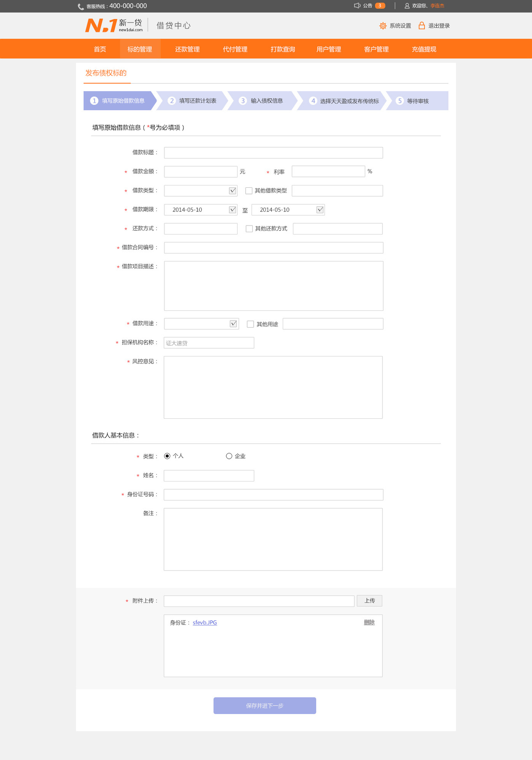Select the 个人 radio button
The width and height of the screenshot is (532, 760).
[167, 456]
